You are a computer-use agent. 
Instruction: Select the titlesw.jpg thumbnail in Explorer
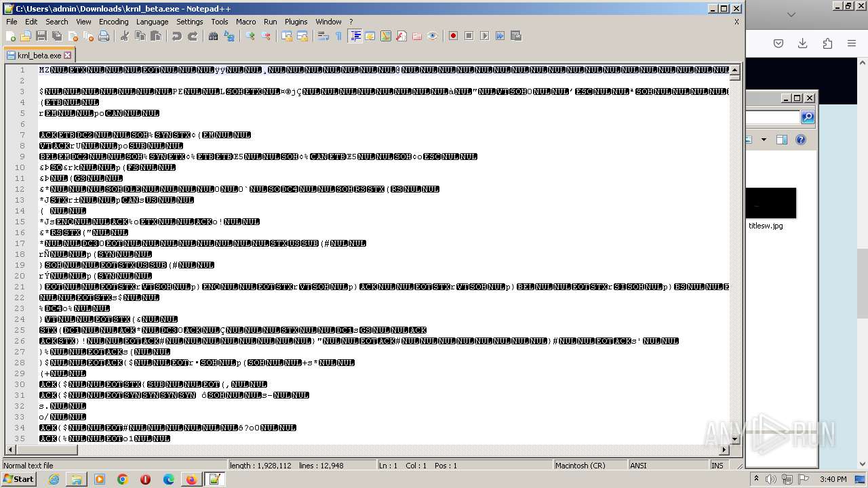772,203
